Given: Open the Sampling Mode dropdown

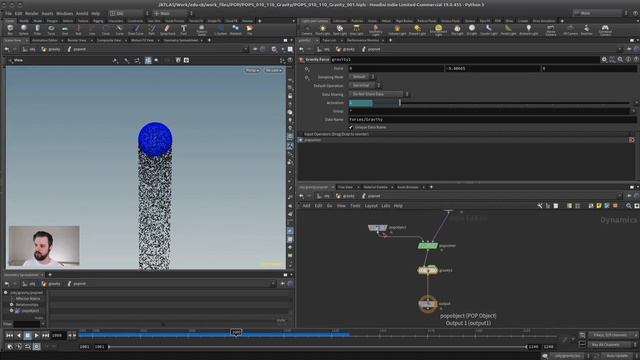Looking at the screenshot, I should pos(362,77).
